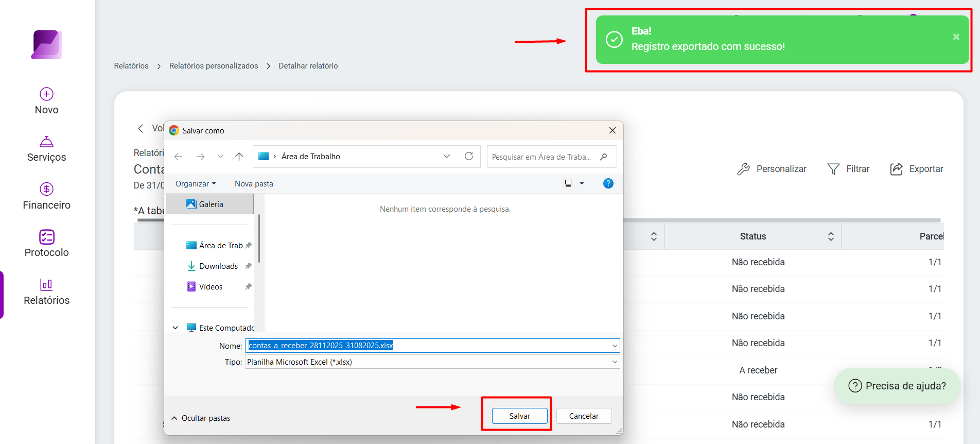Dismiss the success notification with the X

click(x=956, y=37)
